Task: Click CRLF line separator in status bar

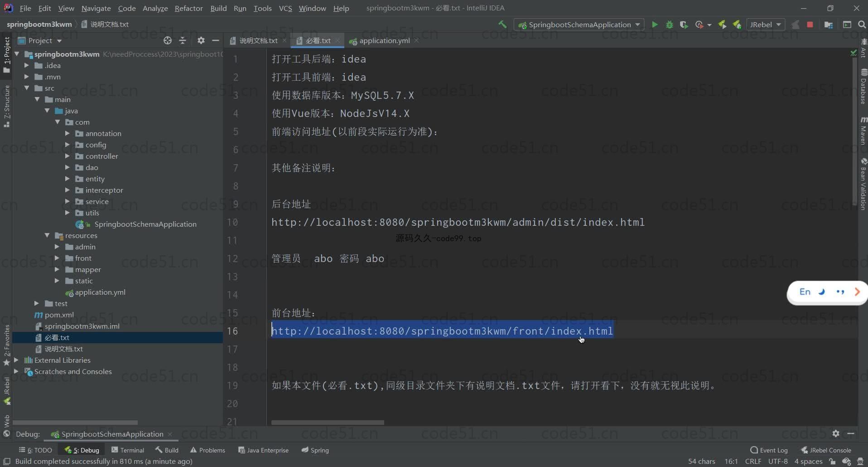Action: [753, 462]
